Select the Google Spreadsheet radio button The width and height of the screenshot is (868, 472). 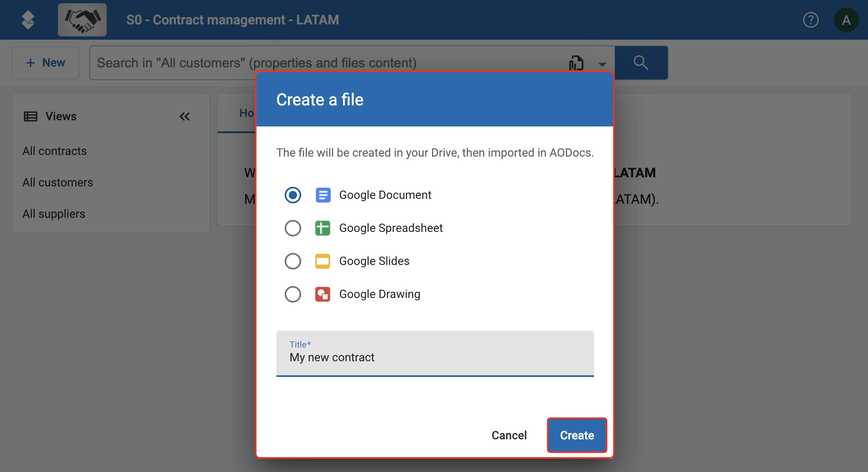pyautogui.click(x=293, y=228)
